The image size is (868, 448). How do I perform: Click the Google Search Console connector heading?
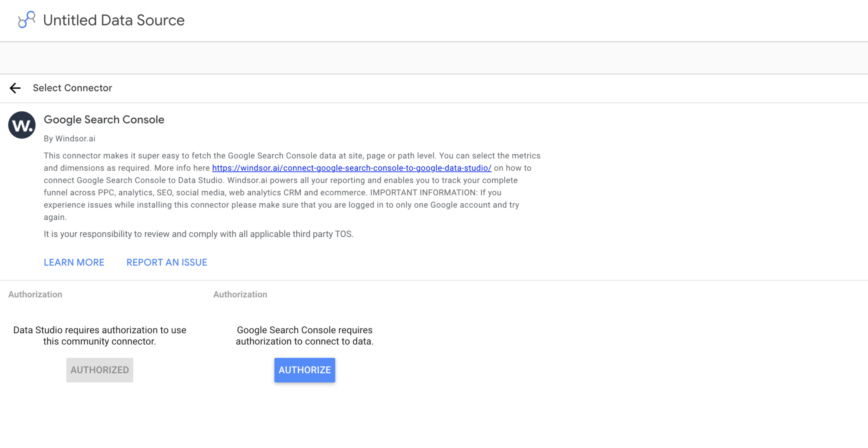click(x=104, y=120)
